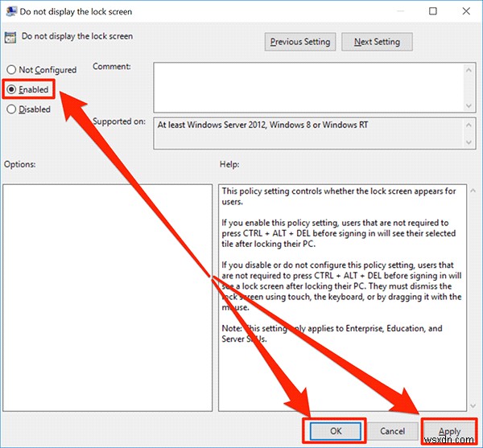Image resolution: width=483 pixels, height=448 pixels.
Task: Click the Comment box scroll down arrow
Action: [x=469, y=106]
